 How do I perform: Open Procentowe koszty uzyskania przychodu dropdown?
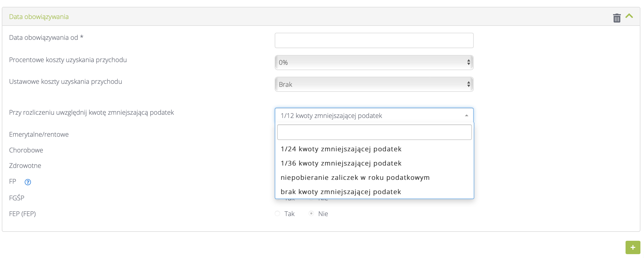[x=374, y=62]
